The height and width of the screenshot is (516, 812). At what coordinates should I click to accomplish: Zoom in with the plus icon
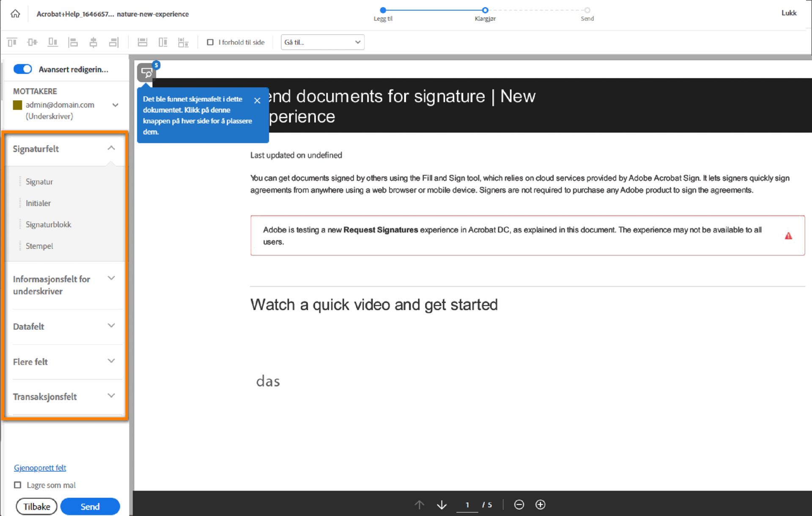coord(540,505)
